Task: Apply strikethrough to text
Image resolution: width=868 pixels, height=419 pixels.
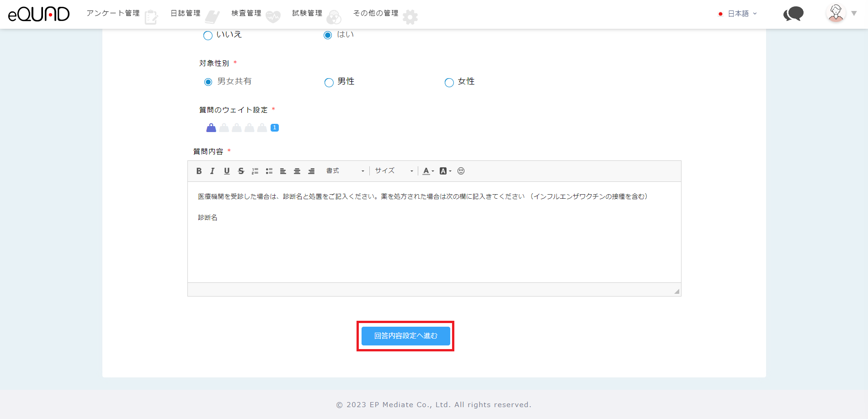Action: (x=241, y=171)
